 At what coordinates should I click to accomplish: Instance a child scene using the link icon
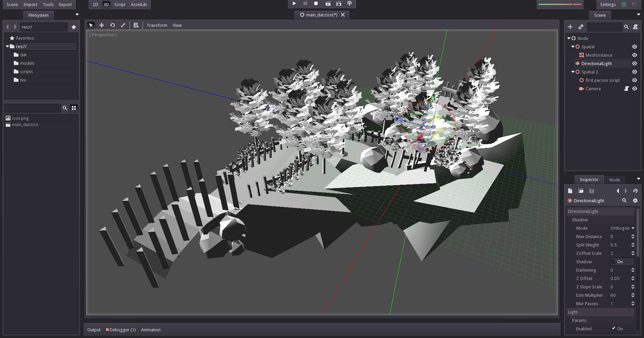point(581,27)
